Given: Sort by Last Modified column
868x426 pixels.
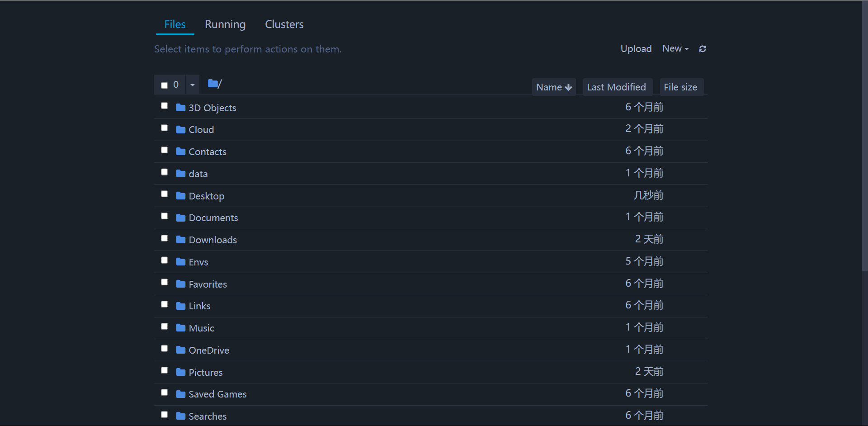Looking at the screenshot, I should (617, 87).
